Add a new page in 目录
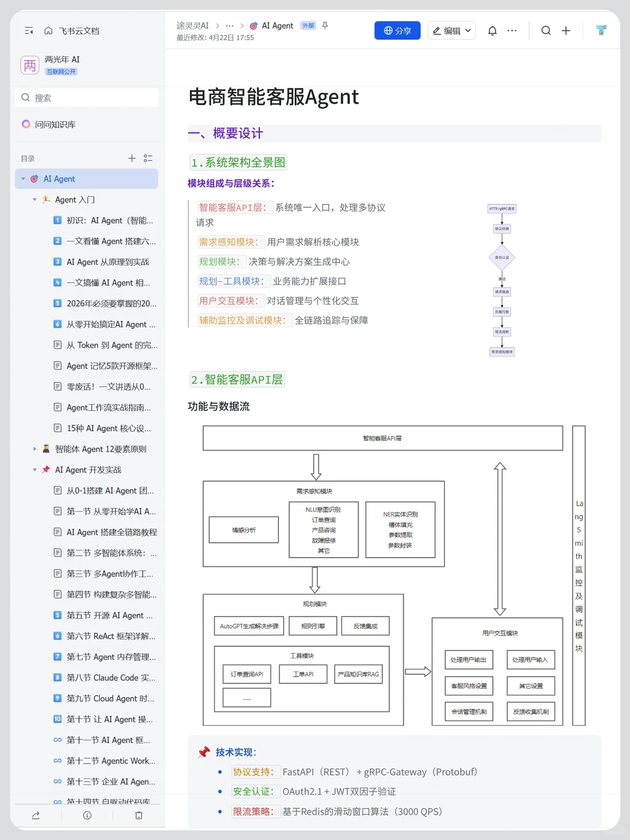The height and width of the screenshot is (840, 630). pyautogui.click(x=132, y=158)
